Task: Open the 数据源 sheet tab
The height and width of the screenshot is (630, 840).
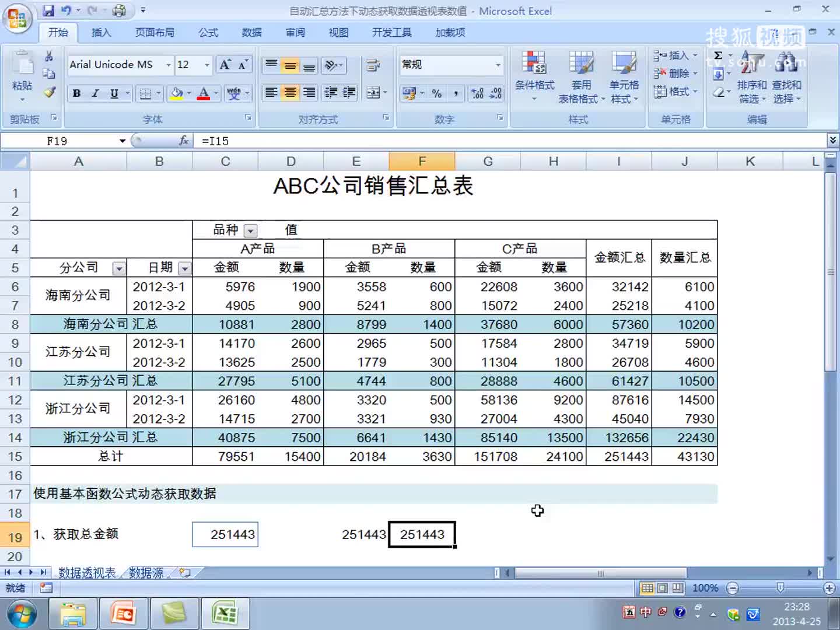Action: coord(146,573)
